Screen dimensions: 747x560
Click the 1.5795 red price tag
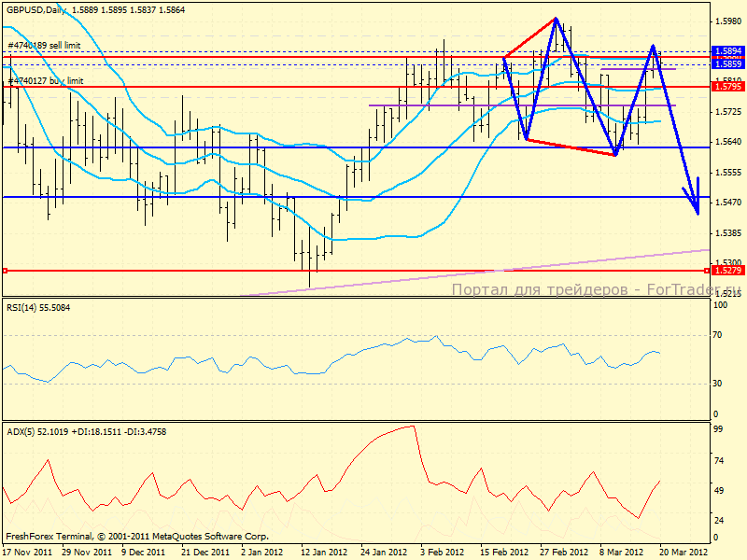[726, 86]
